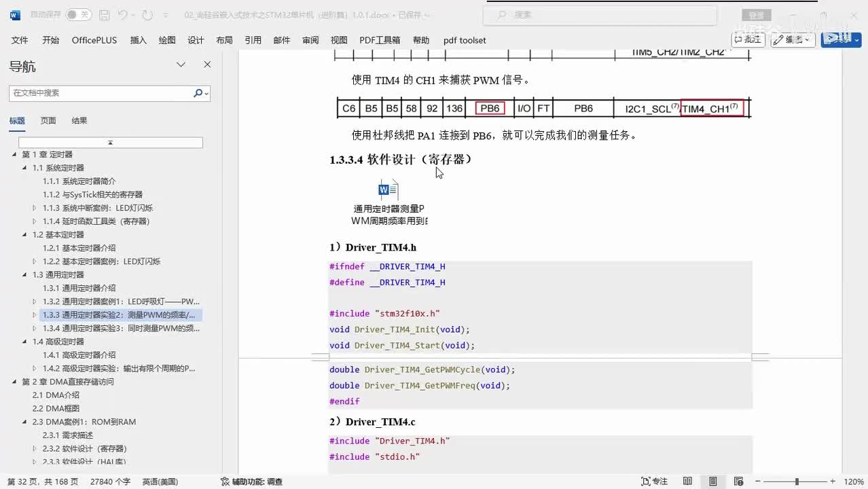This screenshot has height=489, width=868.
Task: Switch to 专注 focus mode
Action: pyautogui.click(x=655, y=482)
